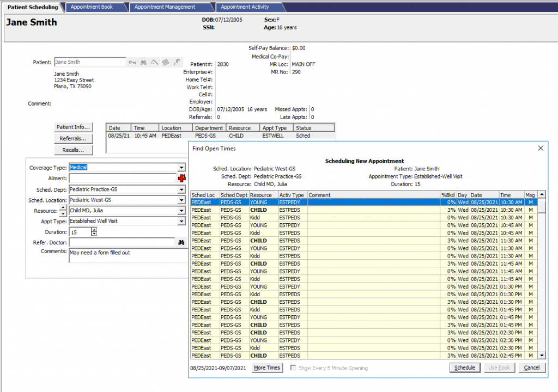Expand the Sched. Dept dropdown
Image resolution: width=558 pixels, height=392 pixels.
(181, 189)
